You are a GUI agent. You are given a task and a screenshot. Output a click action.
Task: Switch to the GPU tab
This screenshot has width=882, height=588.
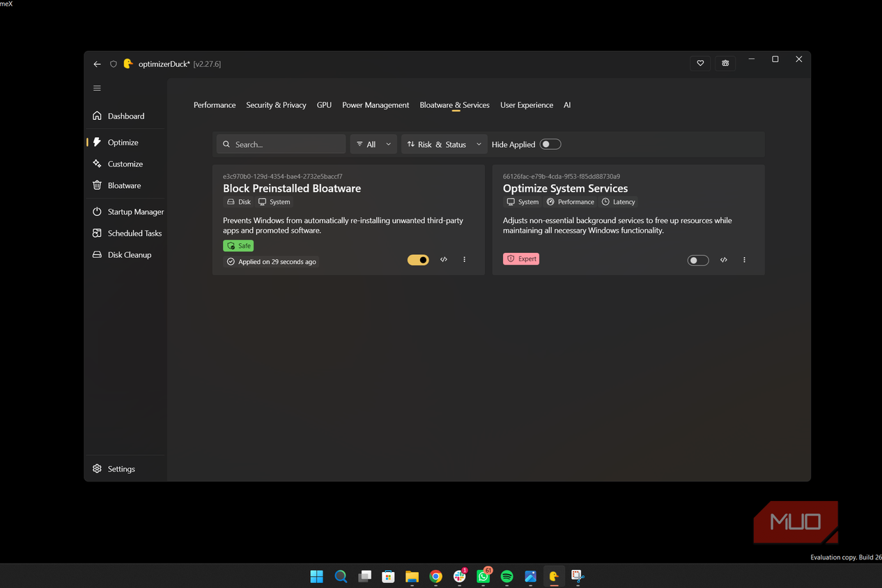tap(324, 105)
